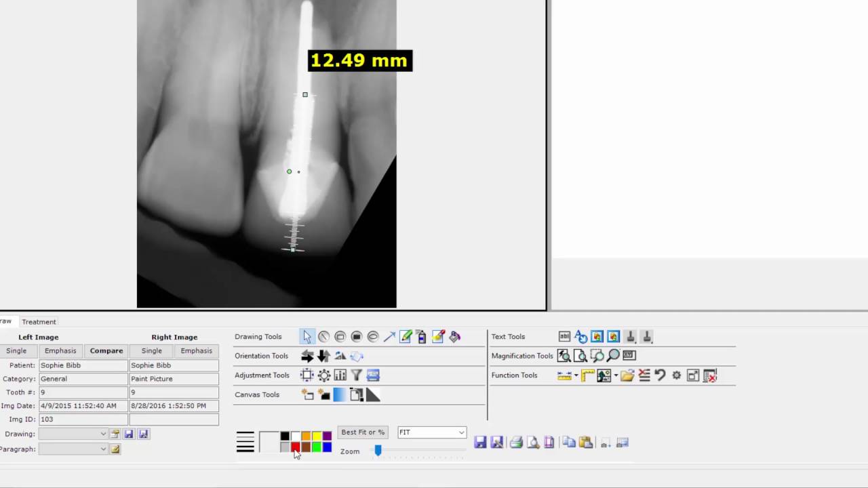Apply the funnel filter adjustment tool
868x488 pixels.
pyautogui.click(x=357, y=375)
